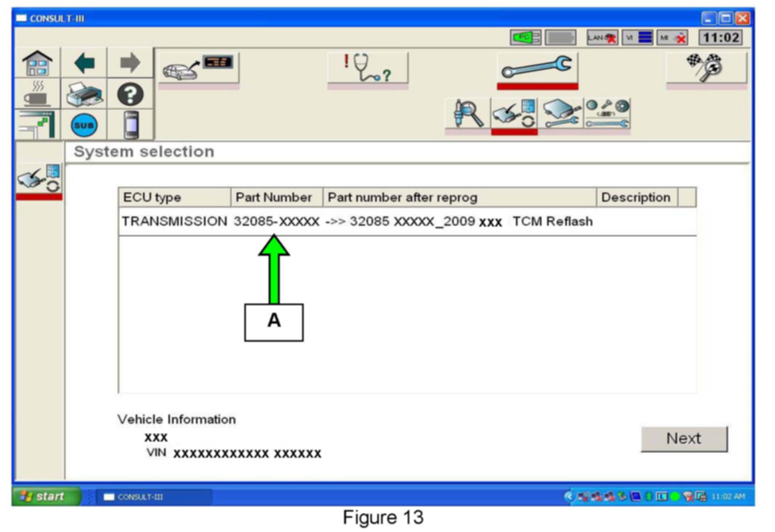The width and height of the screenshot is (775, 532).
Task: Click the 'Description' column header
Action: click(x=637, y=197)
